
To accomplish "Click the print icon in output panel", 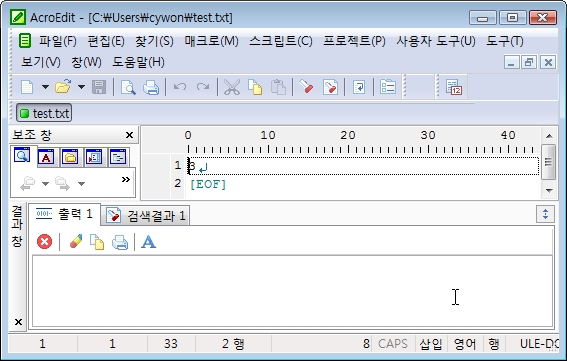I will pyautogui.click(x=120, y=242).
